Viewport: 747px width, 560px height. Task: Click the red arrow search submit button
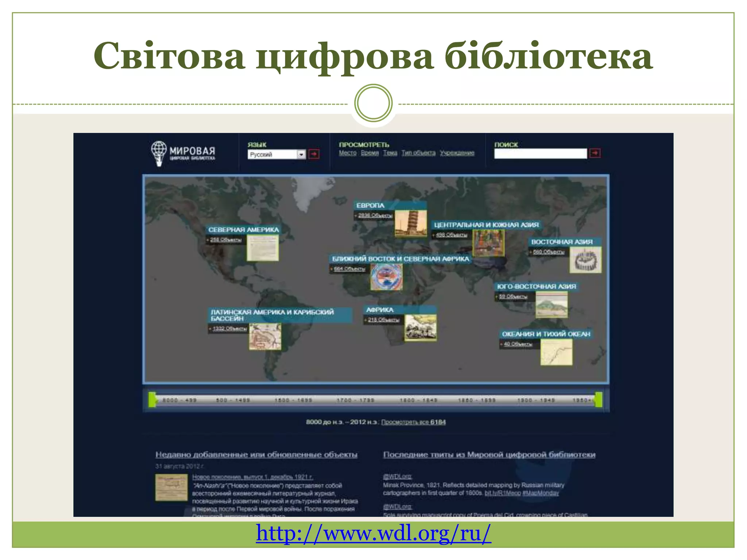pos(595,153)
